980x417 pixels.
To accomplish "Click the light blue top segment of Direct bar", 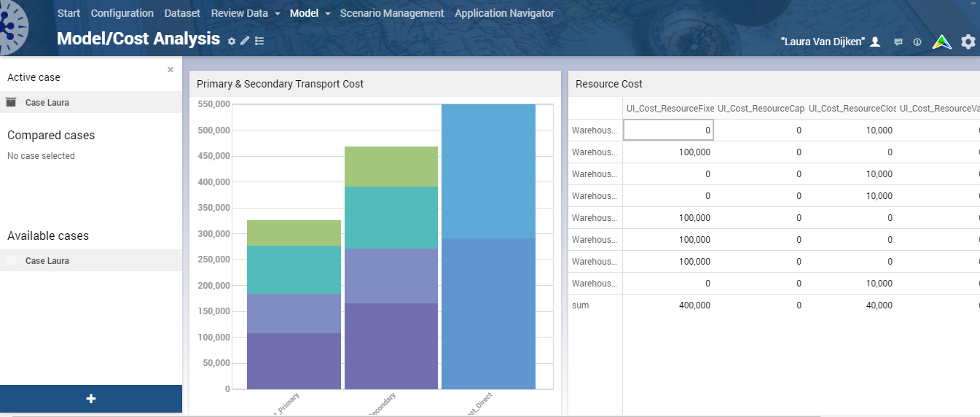I will tap(488, 171).
